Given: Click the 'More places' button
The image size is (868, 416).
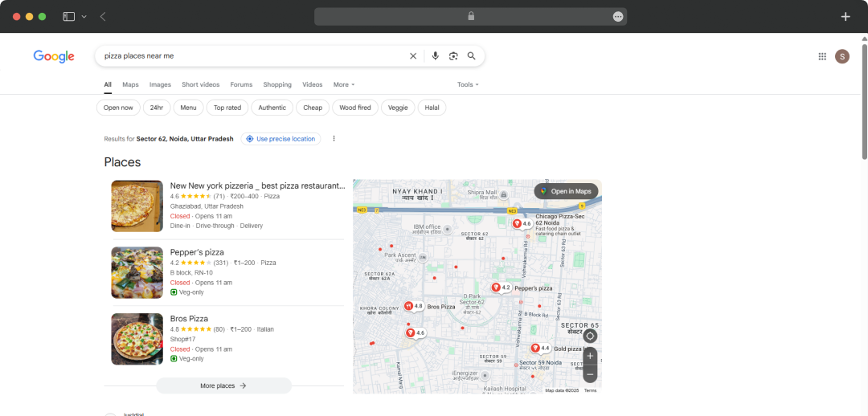Looking at the screenshot, I should [x=223, y=385].
